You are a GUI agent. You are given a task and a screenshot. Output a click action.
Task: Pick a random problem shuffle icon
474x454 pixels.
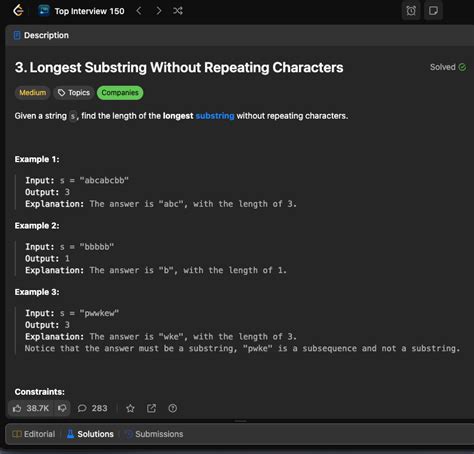[x=178, y=11]
